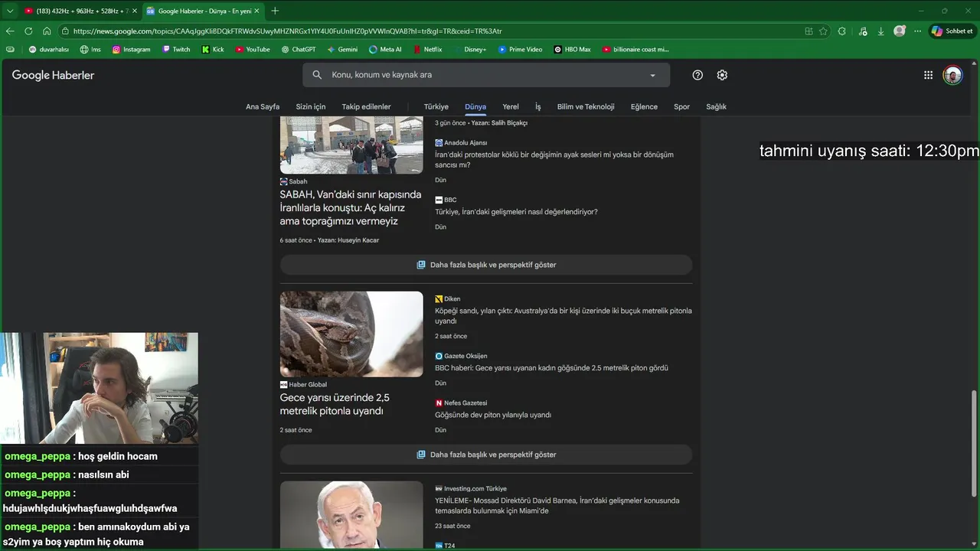Close the Google Haberler tab

click(x=256, y=11)
